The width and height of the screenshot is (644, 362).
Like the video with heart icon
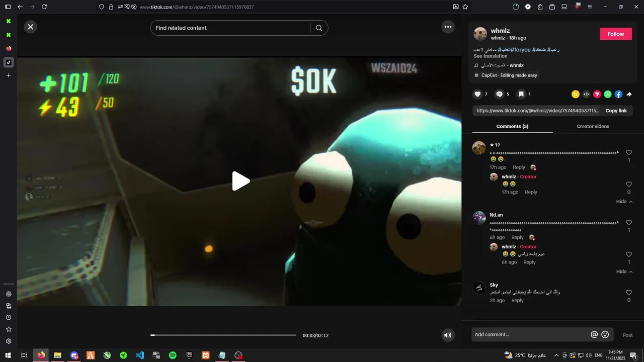coord(478,94)
